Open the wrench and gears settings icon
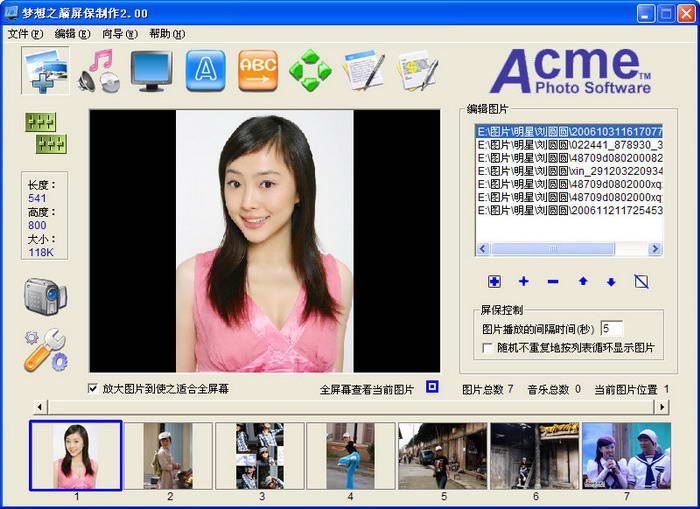Screen dimensions: 700x509 (x=45, y=351)
